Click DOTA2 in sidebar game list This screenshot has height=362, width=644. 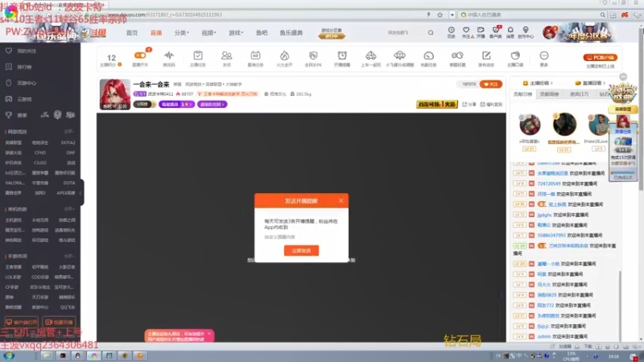(68, 142)
